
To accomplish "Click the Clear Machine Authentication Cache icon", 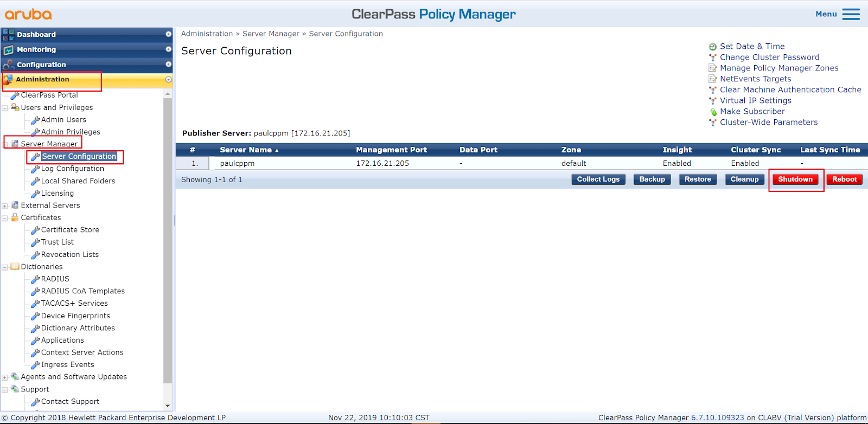I will 713,90.
